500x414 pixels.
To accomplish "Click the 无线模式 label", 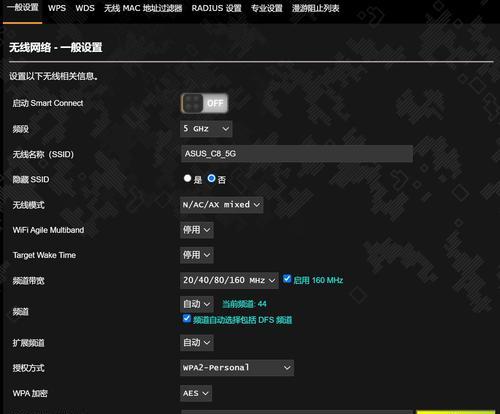I will click(28, 205).
